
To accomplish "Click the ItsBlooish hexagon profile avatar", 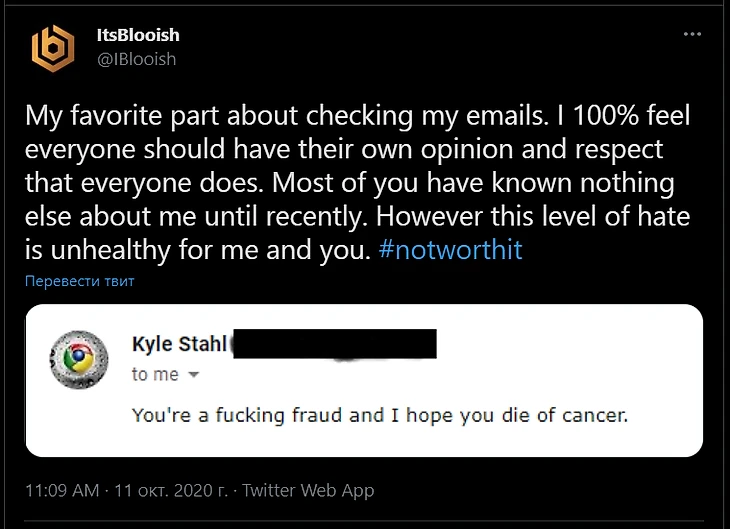I will coord(51,47).
